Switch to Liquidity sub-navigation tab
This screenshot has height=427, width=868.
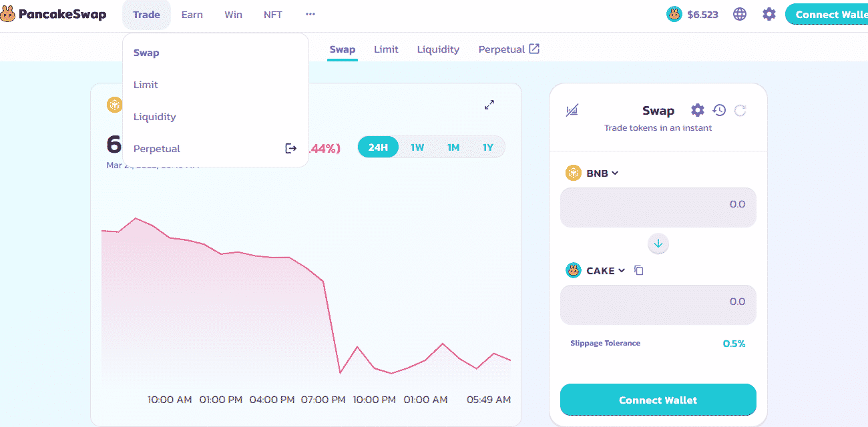pos(438,49)
